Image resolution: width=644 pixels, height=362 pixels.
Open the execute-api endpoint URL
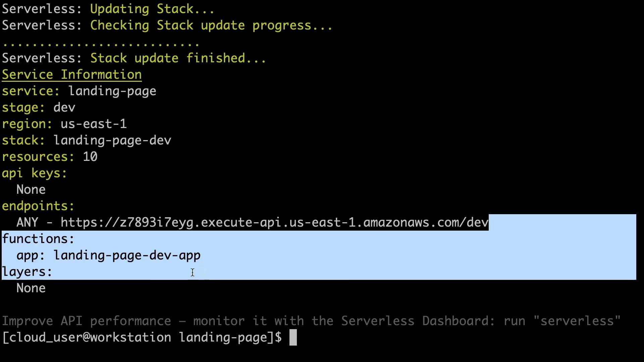pos(274,223)
